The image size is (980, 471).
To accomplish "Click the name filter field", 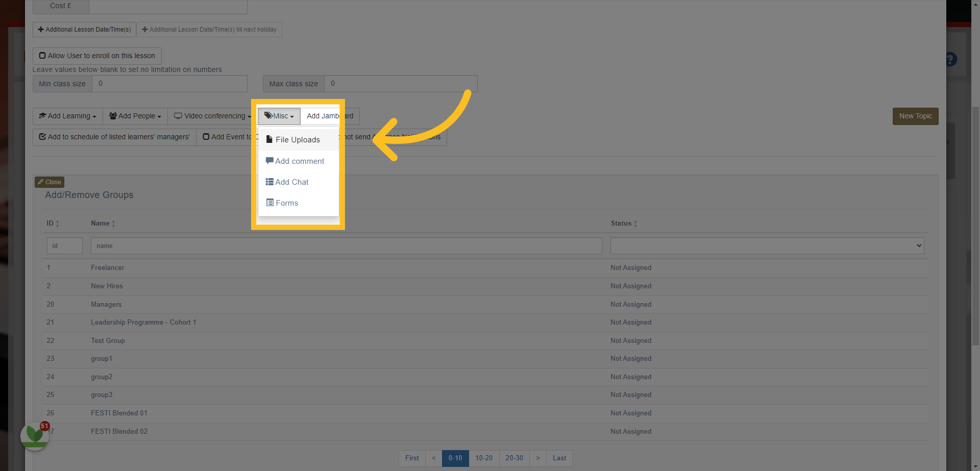I will click(347, 246).
